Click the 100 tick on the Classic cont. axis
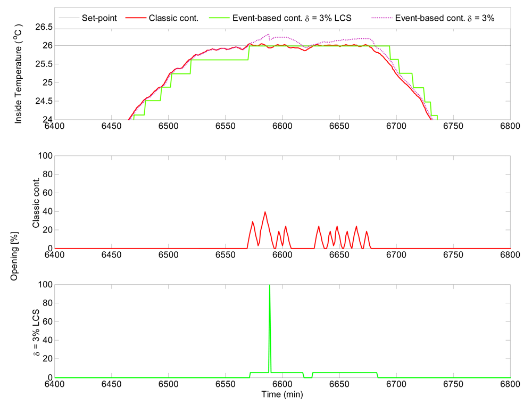 (x=46, y=156)
